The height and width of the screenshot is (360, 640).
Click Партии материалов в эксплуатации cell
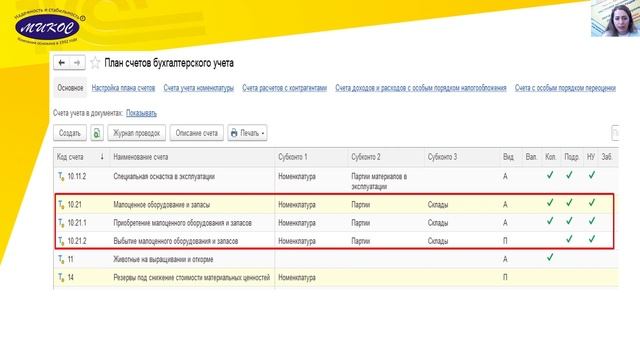(x=379, y=182)
